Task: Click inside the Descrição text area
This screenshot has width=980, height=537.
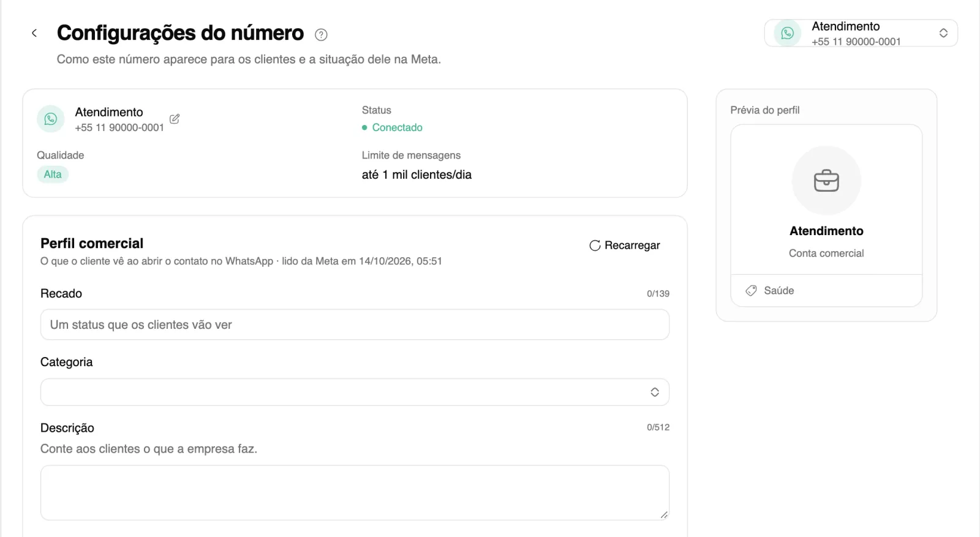Action: [x=355, y=493]
